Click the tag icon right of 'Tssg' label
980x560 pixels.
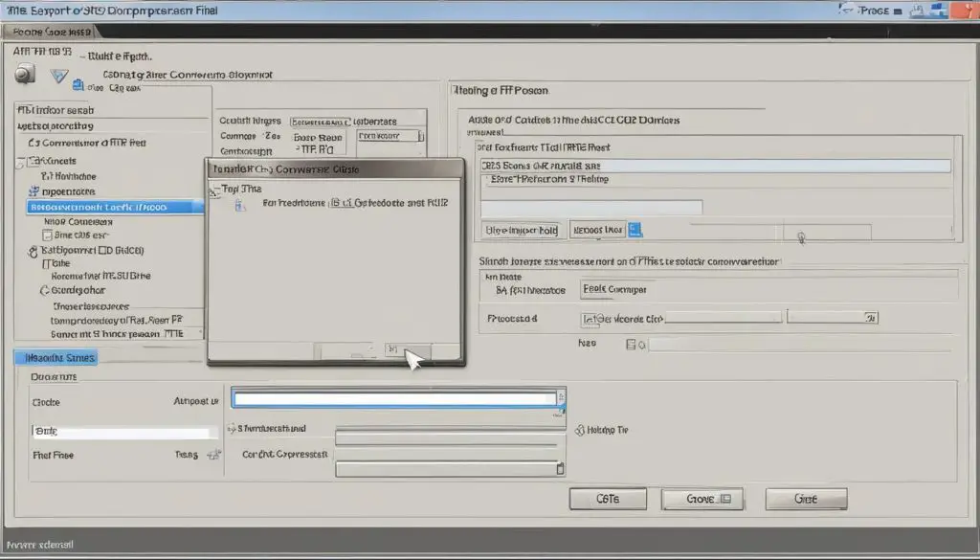[x=213, y=455]
